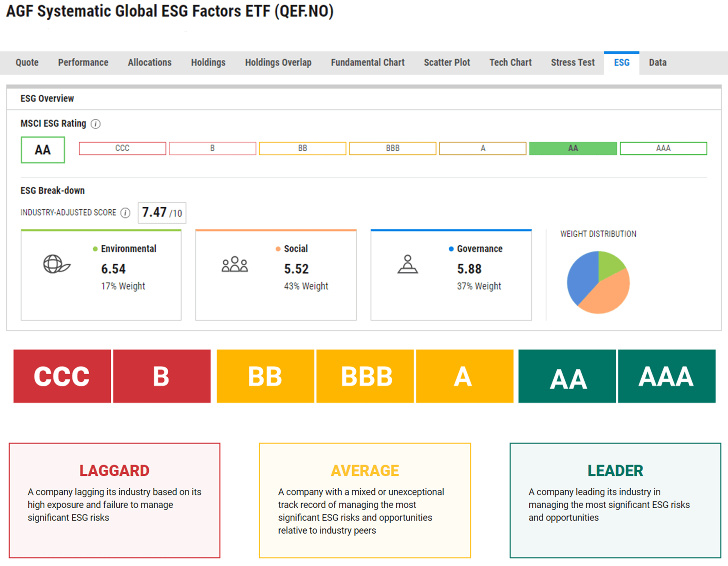The width and height of the screenshot is (728, 566).
Task: Click the large AA rating badge
Action: [x=43, y=150]
